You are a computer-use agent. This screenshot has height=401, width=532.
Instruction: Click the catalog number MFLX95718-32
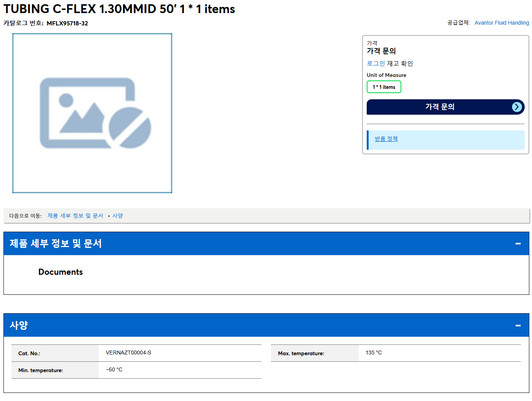67,23
